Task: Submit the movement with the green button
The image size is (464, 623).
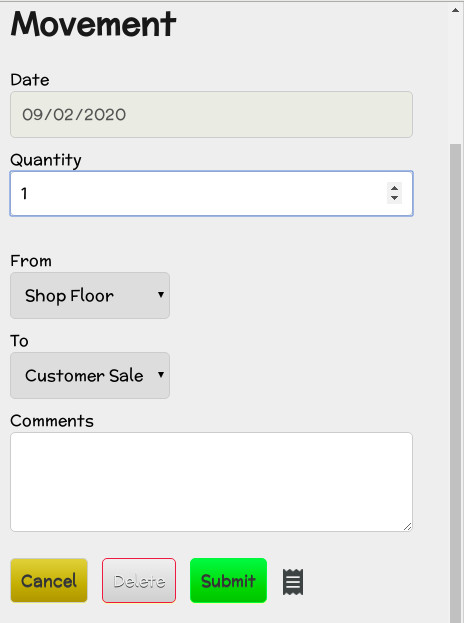Action: click(228, 580)
